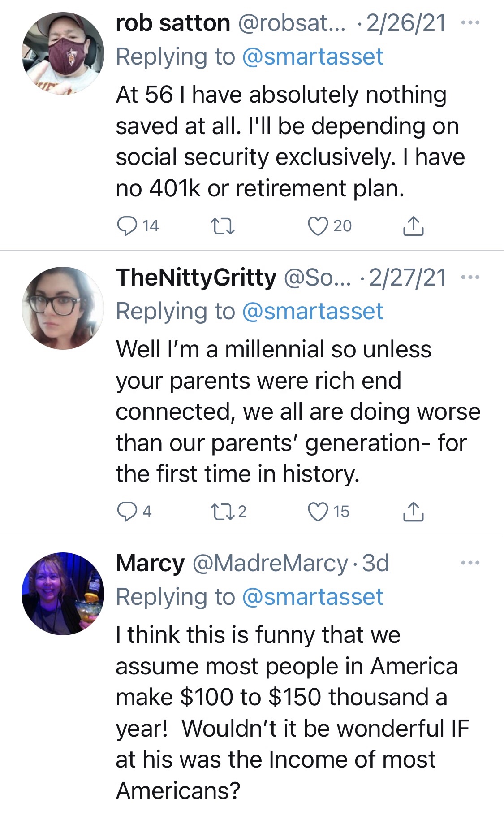The image size is (504, 816).
Task: Open @smartasset link in rob satton's reply
Action: (312, 57)
